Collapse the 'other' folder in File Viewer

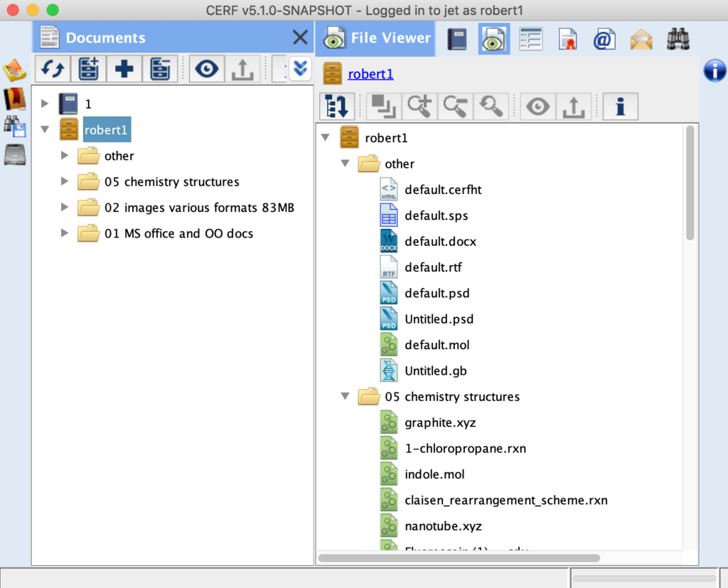coord(346,164)
